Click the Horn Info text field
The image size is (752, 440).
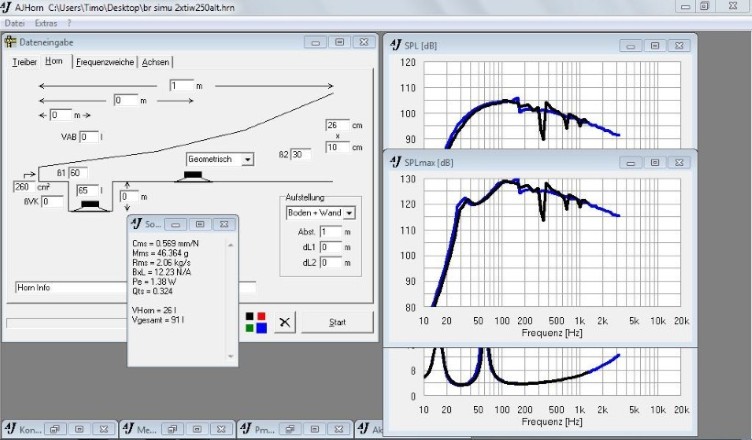coord(135,287)
